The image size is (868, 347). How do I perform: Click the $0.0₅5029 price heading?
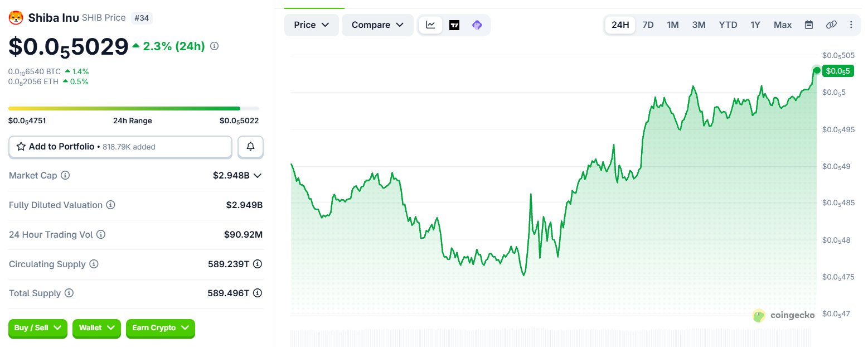click(69, 47)
